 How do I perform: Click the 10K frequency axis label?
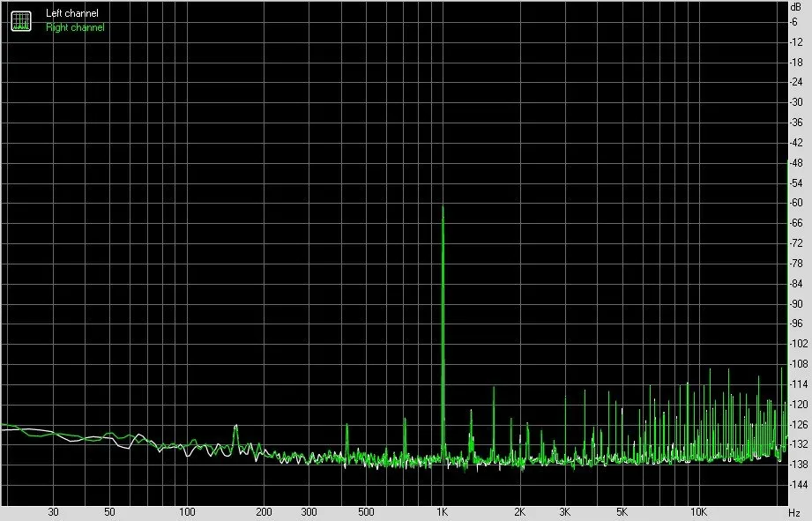pos(698,512)
